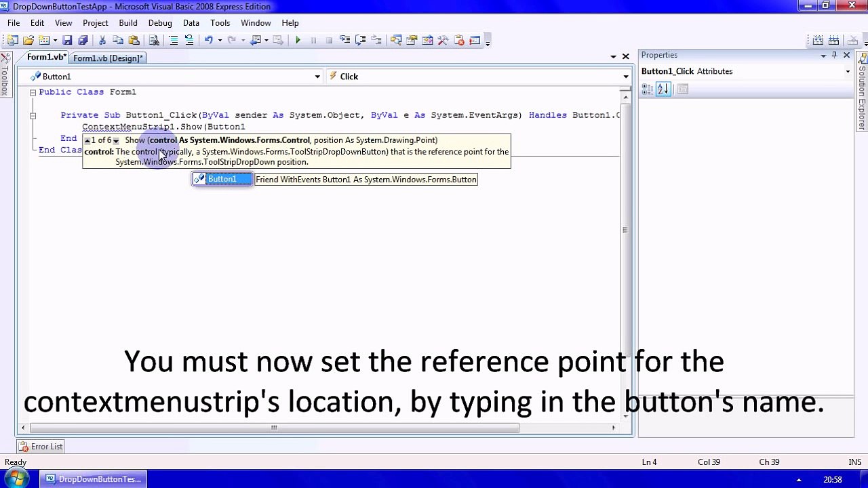Open the Build menu
The width and height of the screenshot is (868, 488).
coord(128,22)
